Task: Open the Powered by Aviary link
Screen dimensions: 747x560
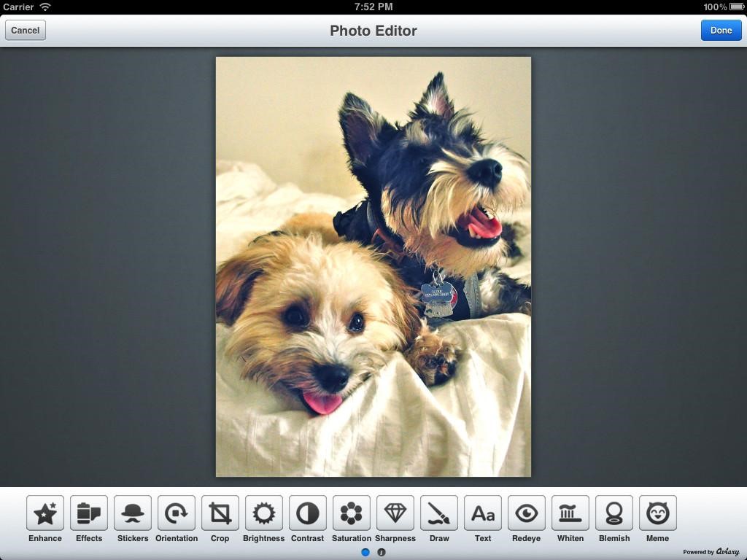Action: [710, 552]
